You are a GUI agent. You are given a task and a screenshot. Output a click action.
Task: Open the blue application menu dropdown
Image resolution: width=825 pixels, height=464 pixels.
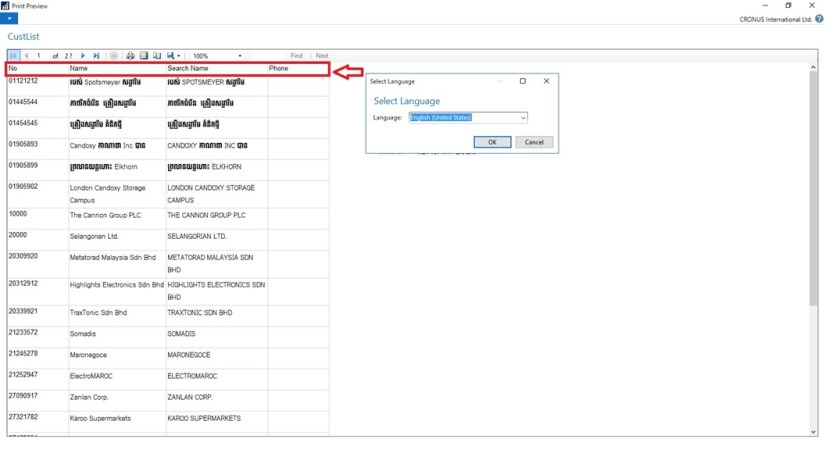[8, 19]
